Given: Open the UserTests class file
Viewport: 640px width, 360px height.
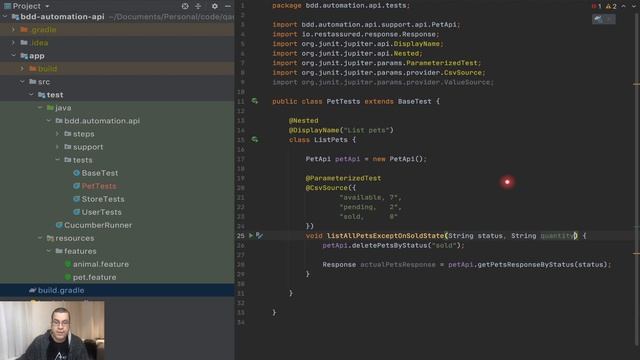Looking at the screenshot, I should click(x=102, y=212).
